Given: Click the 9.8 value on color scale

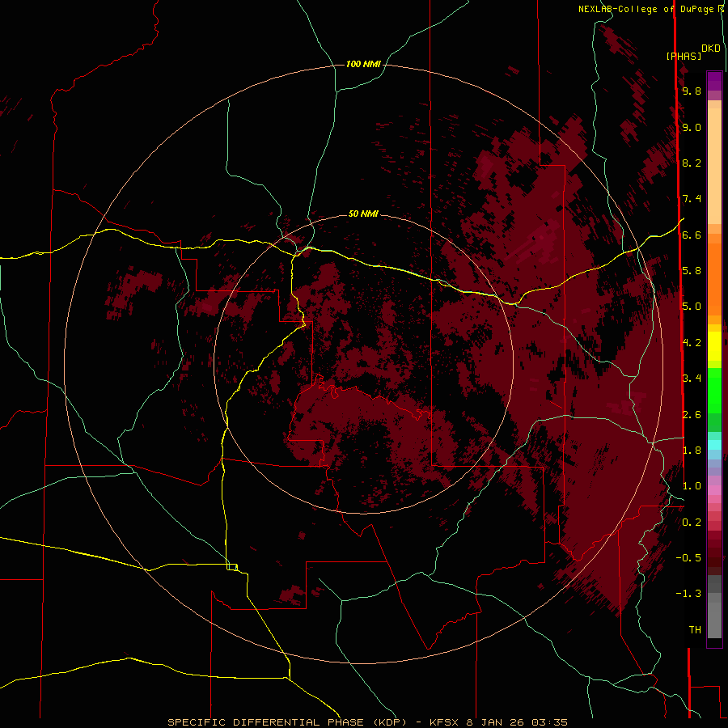Looking at the screenshot, I should point(692,91).
